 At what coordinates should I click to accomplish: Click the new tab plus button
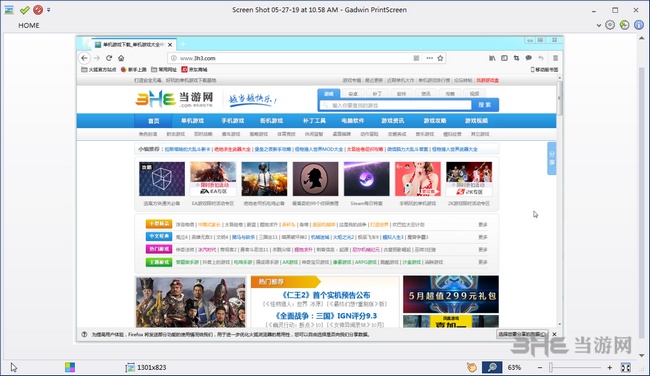[x=183, y=44]
